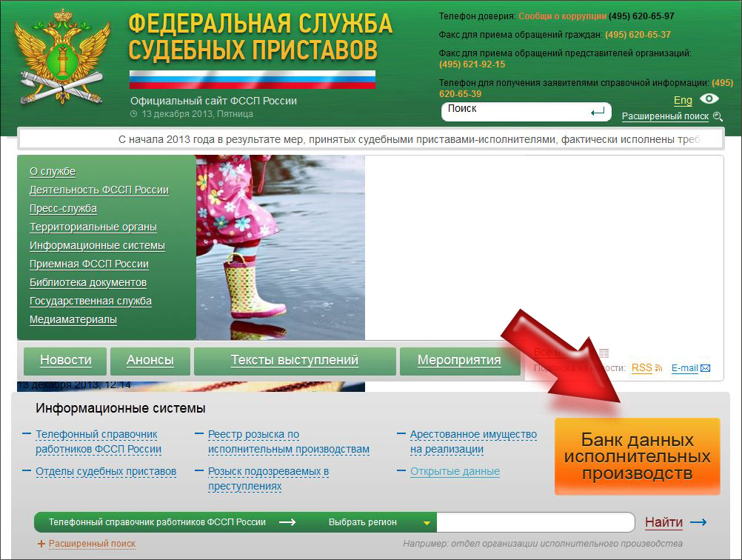Screen dimensions: 742x560
Task: Click the Банк данных исполнительных производств button
Action: (637, 456)
